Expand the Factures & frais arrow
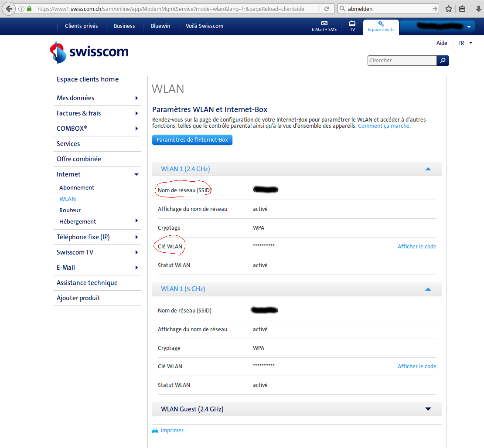The image size is (484, 448). [x=136, y=113]
